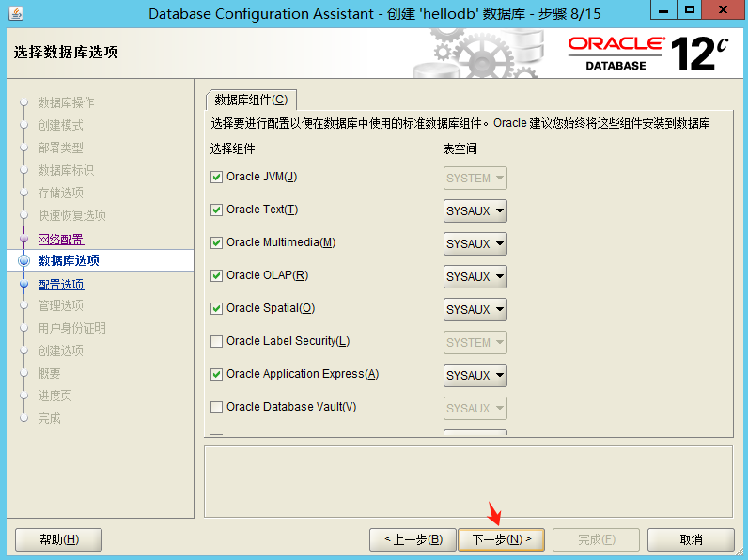Open tablespace dropdown for Database Vault
This screenshot has height=560, width=748.
click(x=475, y=409)
